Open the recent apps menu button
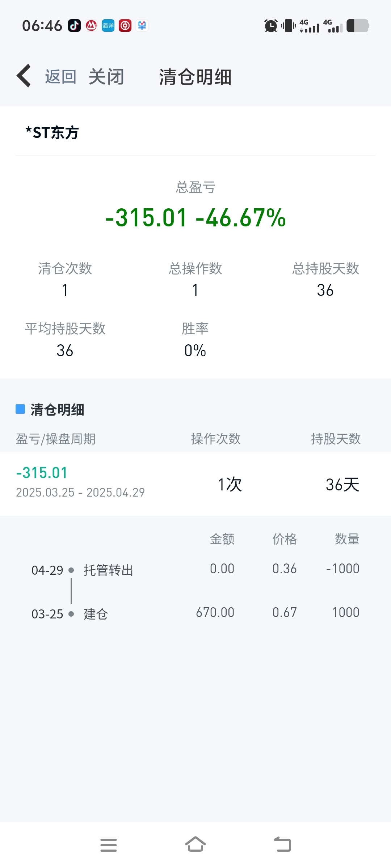The height and width of the screenshot is (868, 391). (x=109, y=845)
